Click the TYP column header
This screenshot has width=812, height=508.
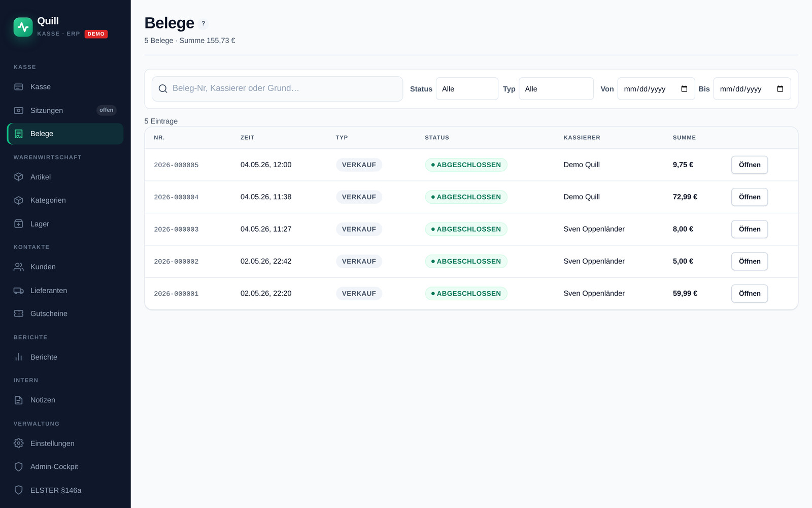click(x=342, y=138)
